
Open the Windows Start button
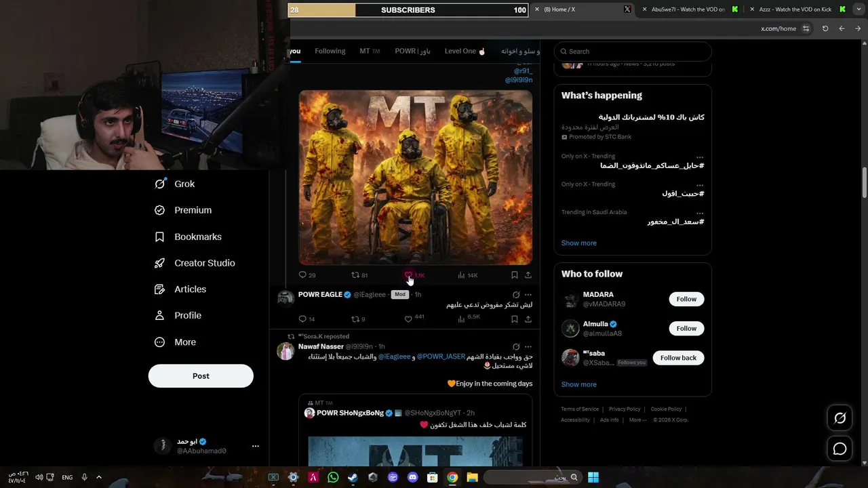coord(593,477)
